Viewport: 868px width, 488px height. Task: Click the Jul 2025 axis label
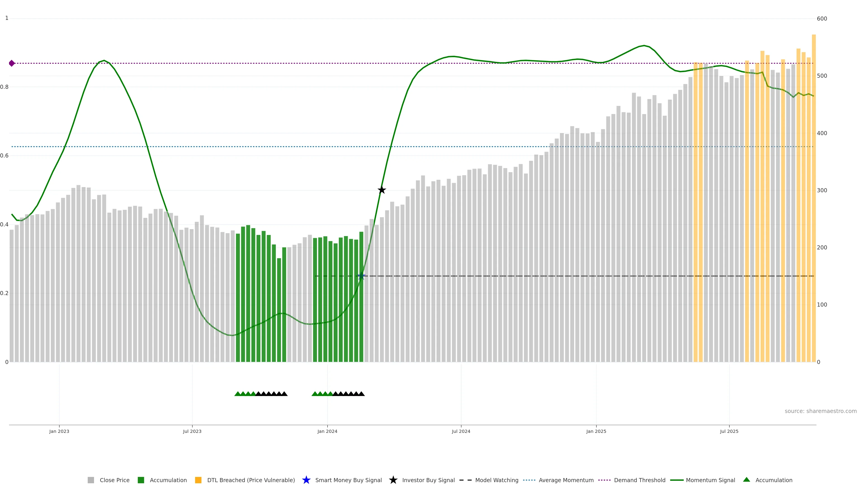[x=729, y=431]
